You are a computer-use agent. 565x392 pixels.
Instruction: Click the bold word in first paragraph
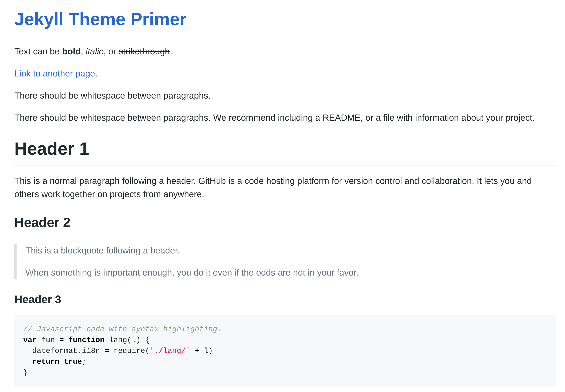[x=71, y=51]
